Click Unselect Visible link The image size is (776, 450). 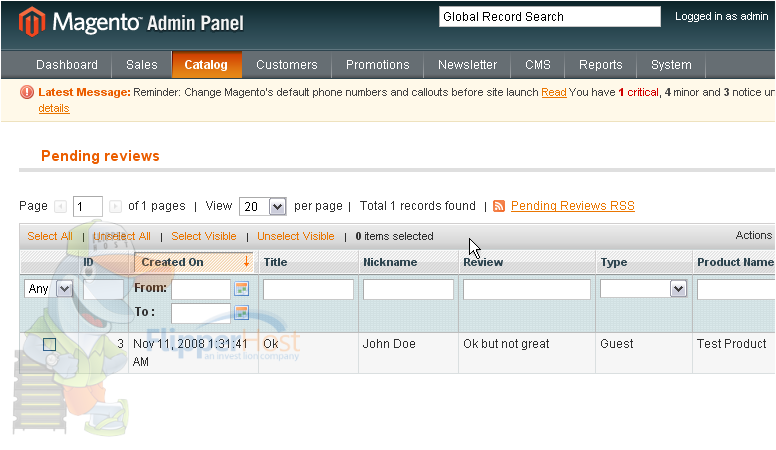(295, 237)
